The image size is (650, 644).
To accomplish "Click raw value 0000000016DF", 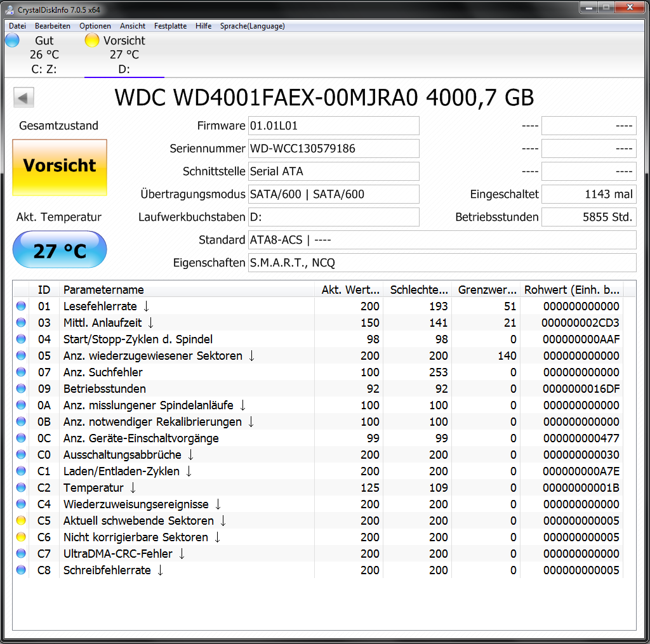I will [581, 389].
